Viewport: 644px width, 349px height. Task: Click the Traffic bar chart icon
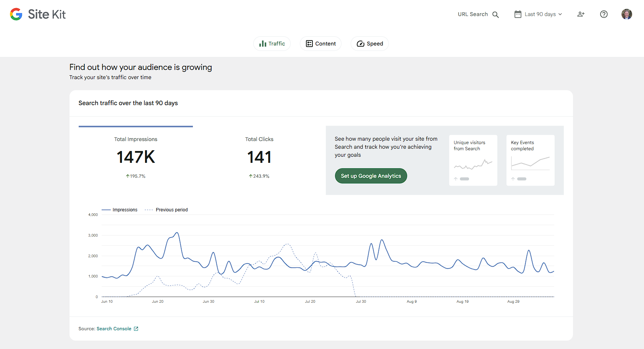(x=262, y=44)
